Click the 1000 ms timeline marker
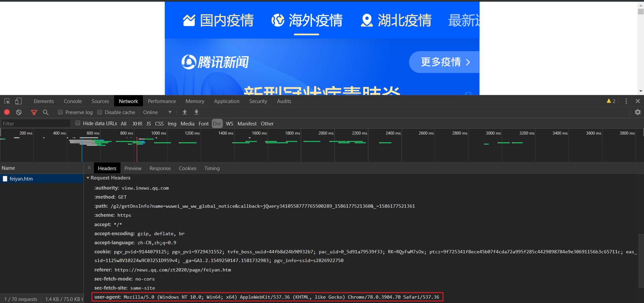The width and height of the screenshot is (644, 303). pyautogui.click(x=159, y=133)
